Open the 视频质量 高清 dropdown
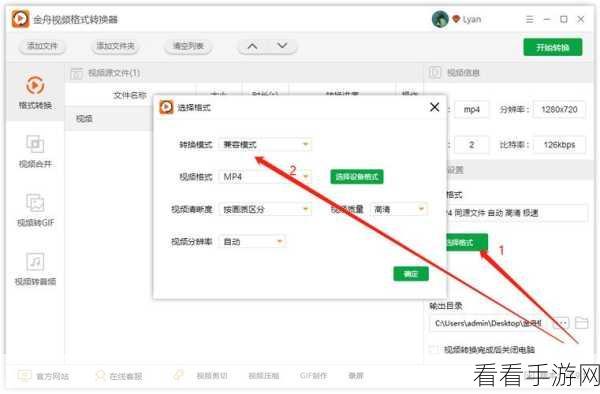600x394 pixels. coord(398,209)
